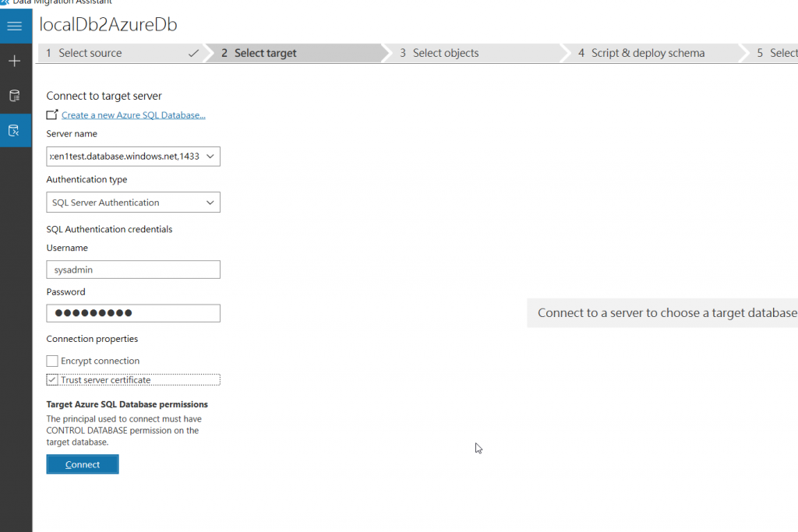Viewport: 798px width, 532px height.
Task: Click the Connect button
Action: point(83,464)
